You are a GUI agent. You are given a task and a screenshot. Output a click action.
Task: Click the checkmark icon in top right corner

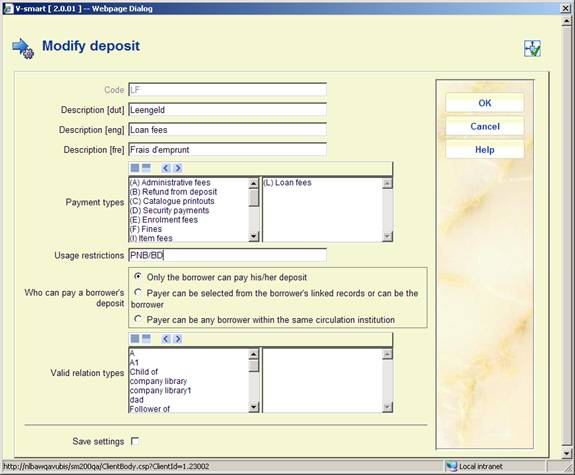pyautogui.click(x=532, y=48)
